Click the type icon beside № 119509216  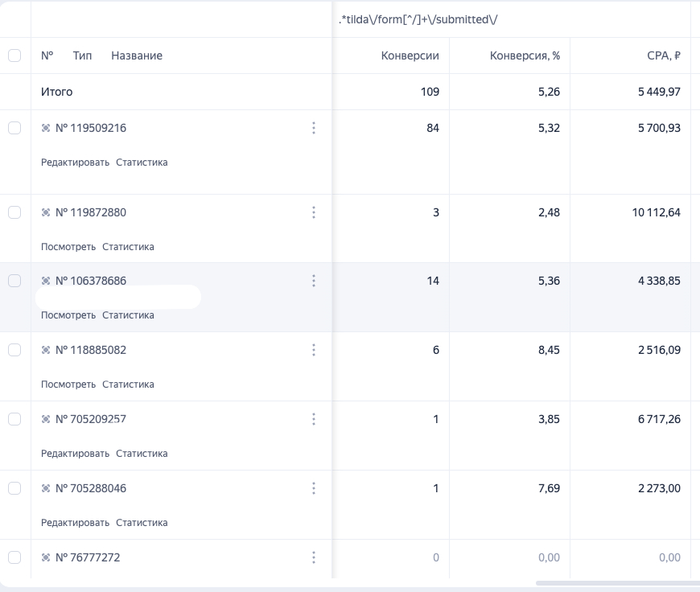46,128
